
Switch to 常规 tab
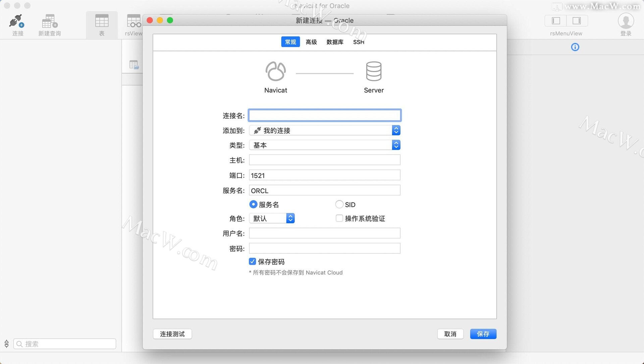tap(290, 42)
